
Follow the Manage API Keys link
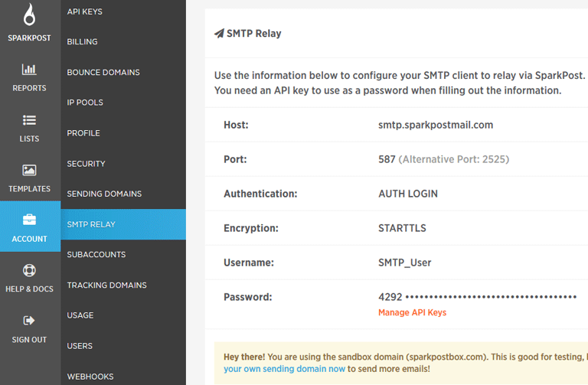tap(412, 312)
